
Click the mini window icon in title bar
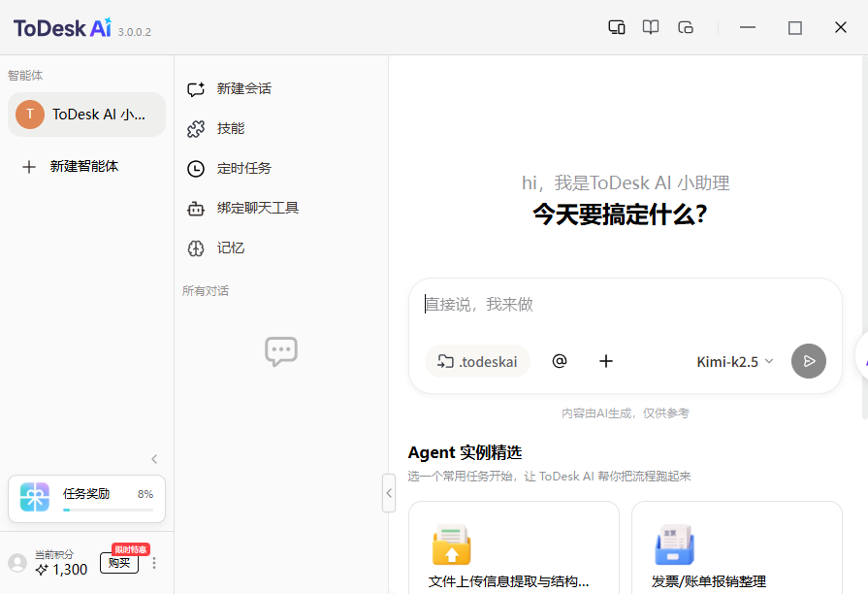click(686, 27)
